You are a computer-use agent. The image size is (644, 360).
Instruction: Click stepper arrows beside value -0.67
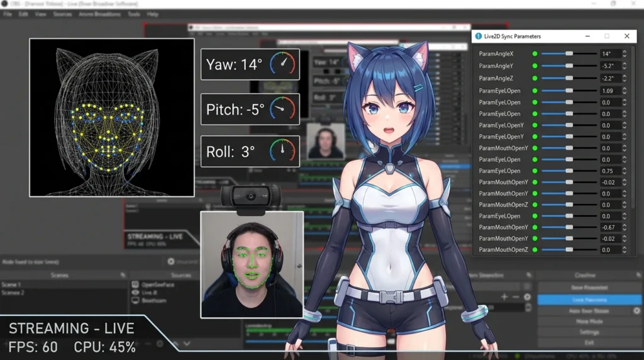click(x=625, y=227)
